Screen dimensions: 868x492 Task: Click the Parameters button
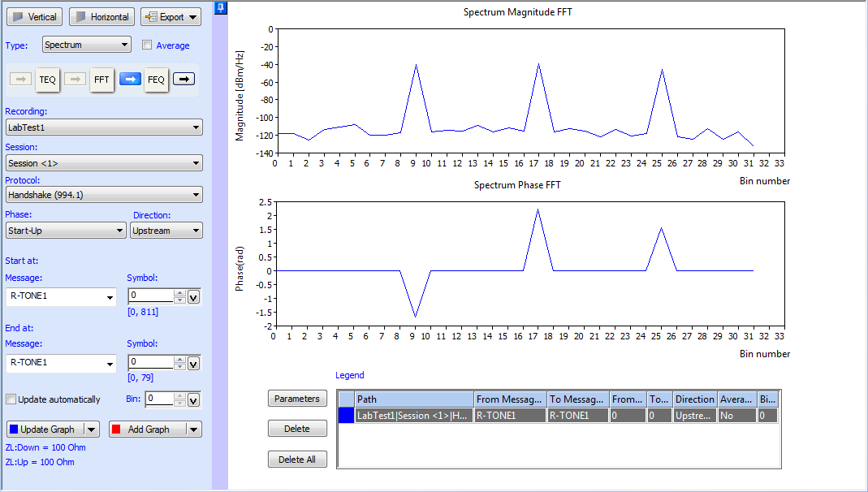297,399
